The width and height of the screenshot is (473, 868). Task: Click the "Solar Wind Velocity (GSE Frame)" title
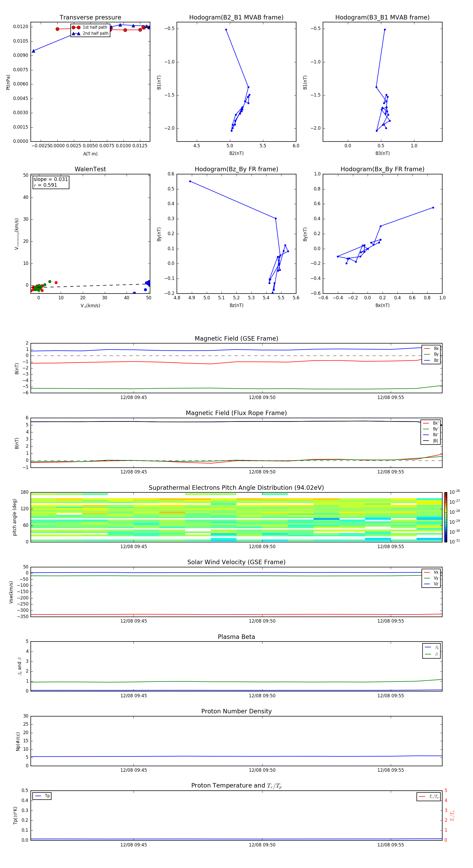click(x=236, y=562)
